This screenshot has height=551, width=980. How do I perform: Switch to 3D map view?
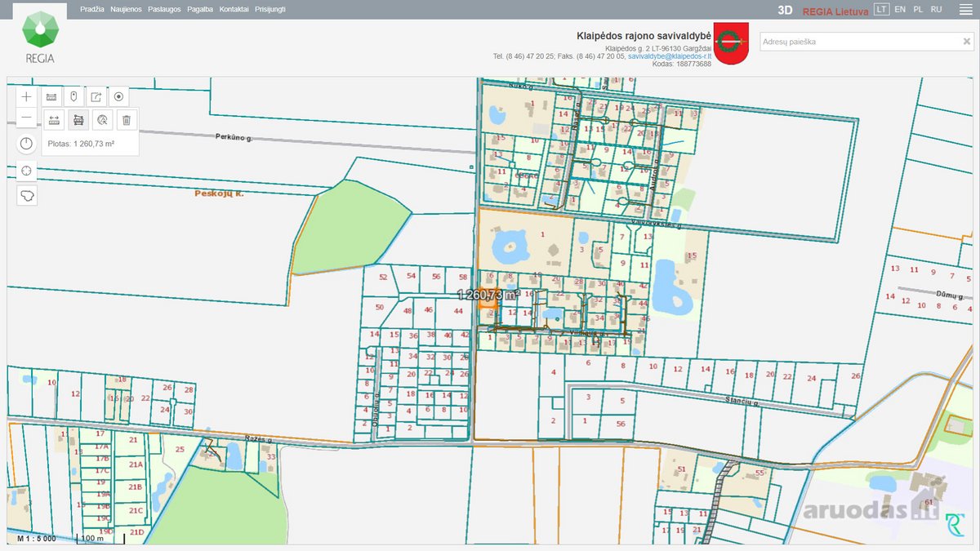[785, 11]
